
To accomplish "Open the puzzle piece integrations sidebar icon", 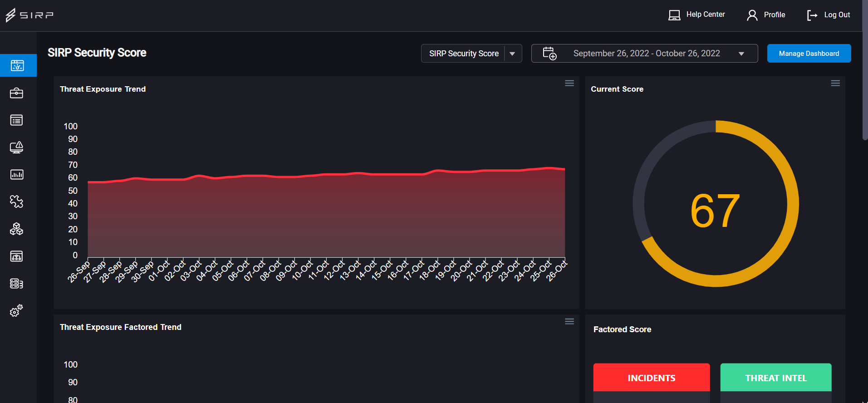I will pos(17,201).
